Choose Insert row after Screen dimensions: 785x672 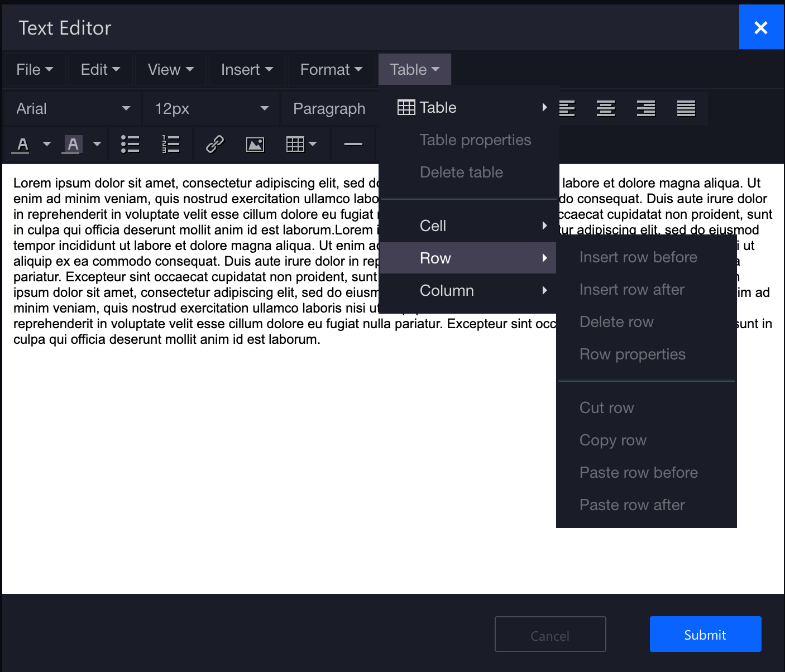647,289
